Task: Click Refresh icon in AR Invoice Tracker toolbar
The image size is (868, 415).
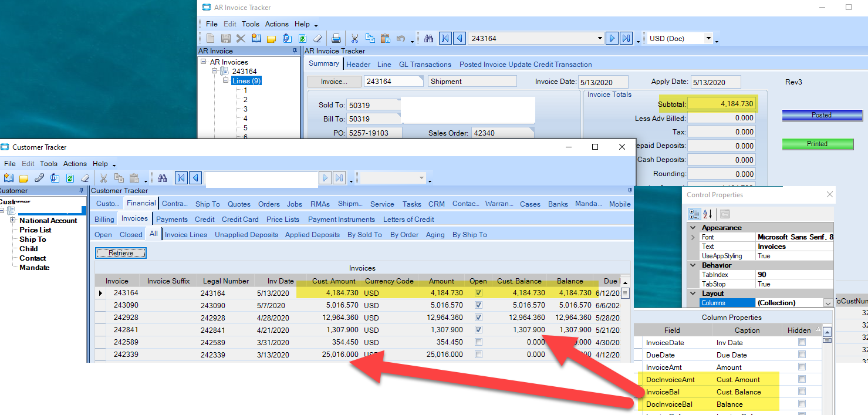Action: tap(302, 39)
